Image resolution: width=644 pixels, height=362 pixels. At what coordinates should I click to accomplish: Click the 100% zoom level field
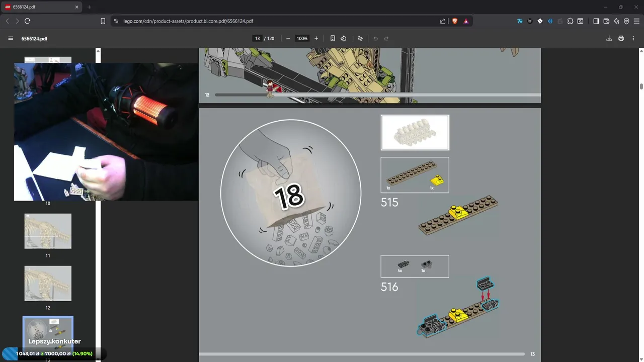pos(302,38)
